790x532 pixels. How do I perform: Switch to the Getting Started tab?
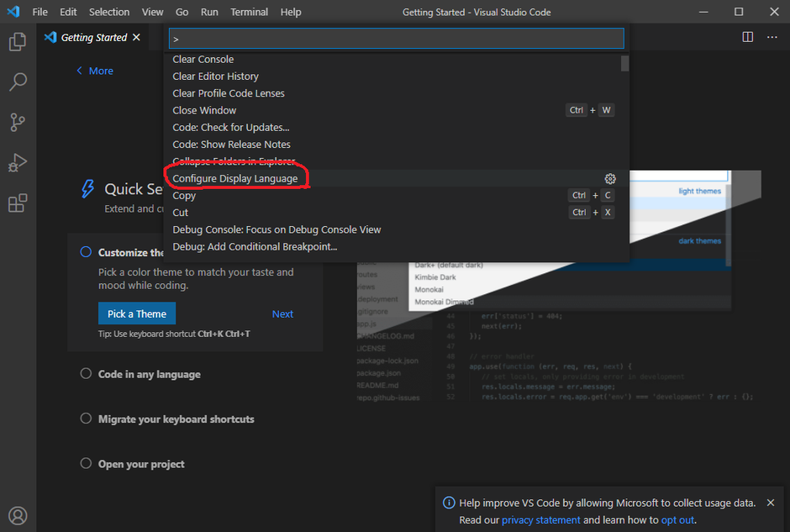(x=94, y=37)
